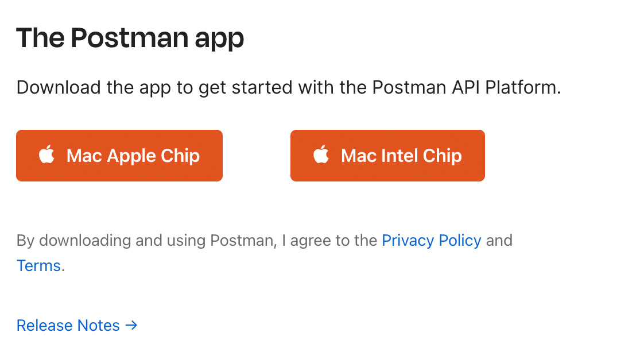Image resolution: width=644 pixels, height=344 pixels.
Task: Click the Apple logo on Mac Intel Chip button
Action: point(321,155)
